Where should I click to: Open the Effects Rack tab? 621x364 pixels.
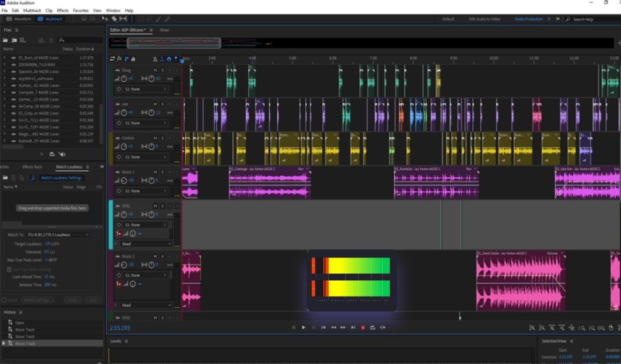32,167
